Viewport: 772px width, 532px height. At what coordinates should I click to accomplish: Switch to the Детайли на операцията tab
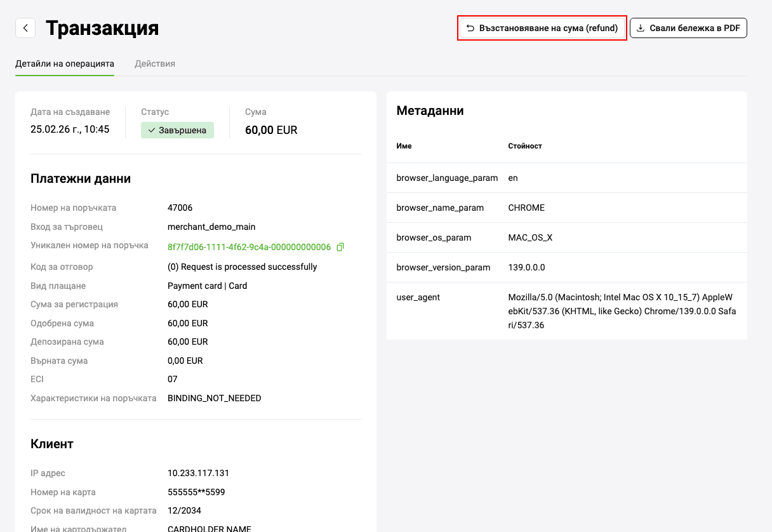pyautogui.click(x=65, y=63)
